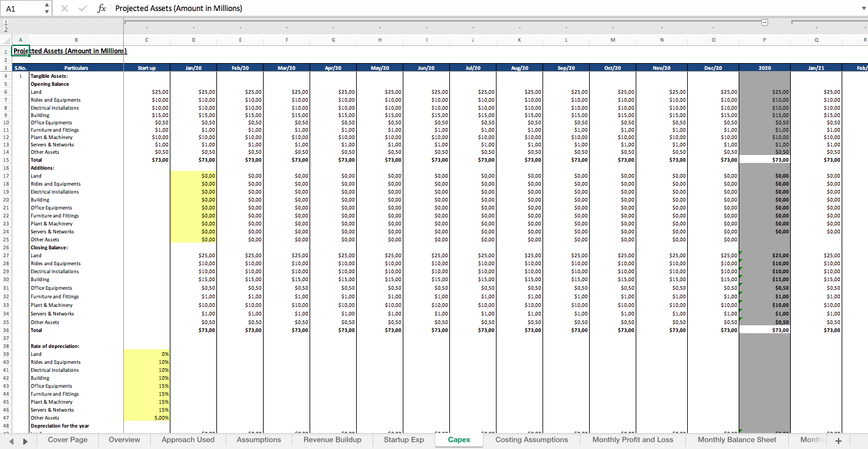The height and width of the screenshot is (449, 868).
Task: Select column G header
Action: 333,40
